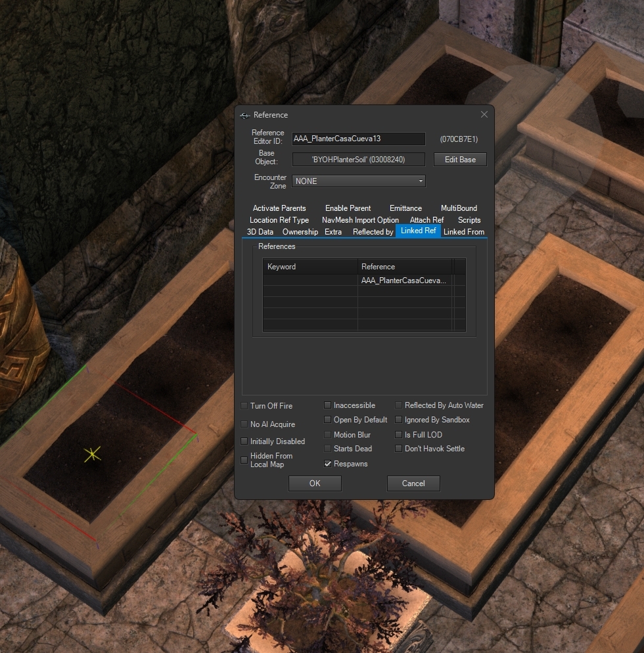Enable Reflected By Auto Water
This screenshot has height=653, width=644.
tap(399, 405)
